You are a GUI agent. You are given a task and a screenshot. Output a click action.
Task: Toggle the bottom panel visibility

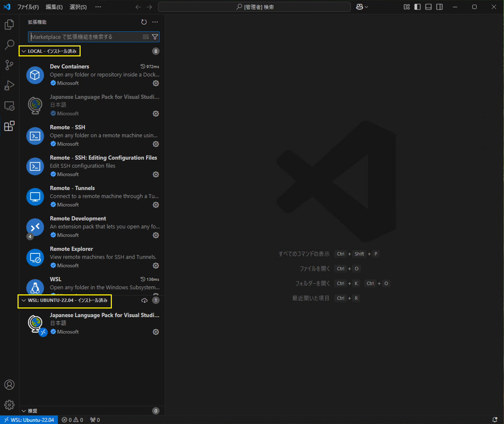tap(429, 7)
